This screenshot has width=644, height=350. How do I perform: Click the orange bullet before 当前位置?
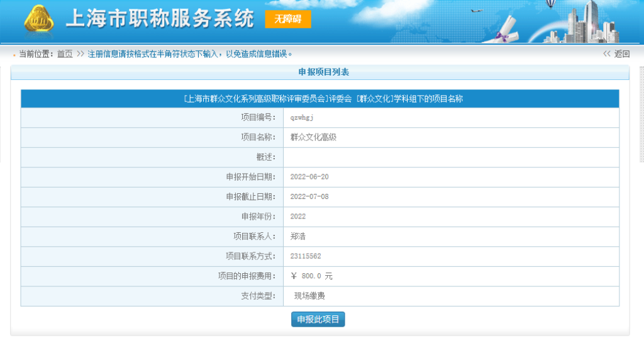pyautogui.click(x=14, y=54)
